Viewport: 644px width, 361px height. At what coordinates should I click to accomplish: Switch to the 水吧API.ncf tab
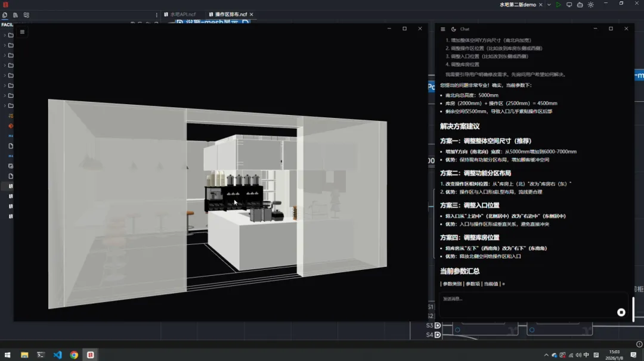click(183, 14)
